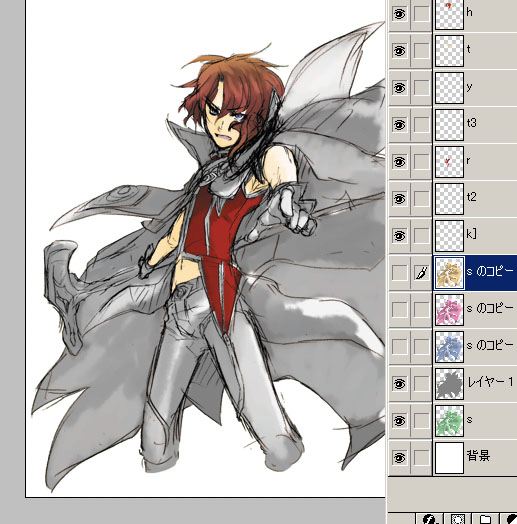Select the layer name s beside green thumbnail
Image resolution: width=517 pixels, height=524 pixels.
470,420
